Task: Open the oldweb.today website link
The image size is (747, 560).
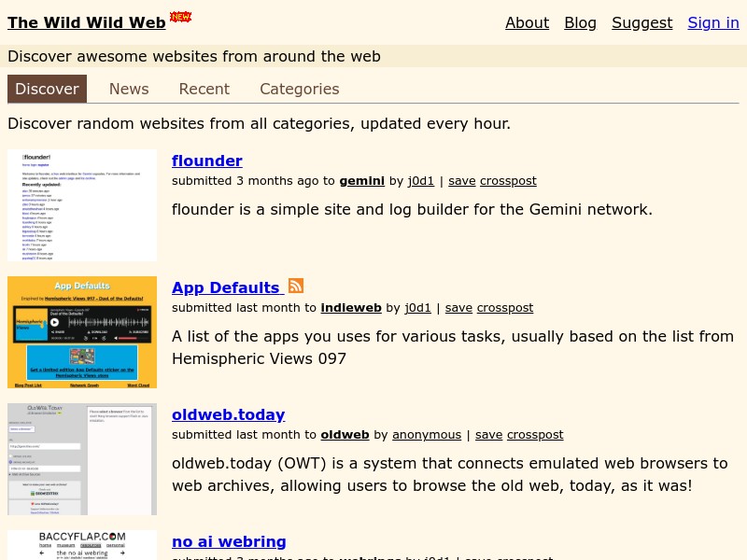Action: pos(229,414)
